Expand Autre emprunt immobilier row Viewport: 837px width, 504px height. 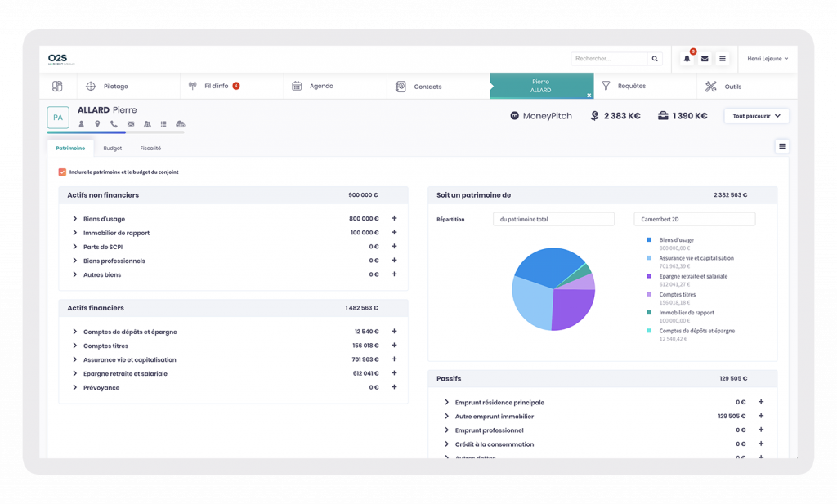point(446,417)
